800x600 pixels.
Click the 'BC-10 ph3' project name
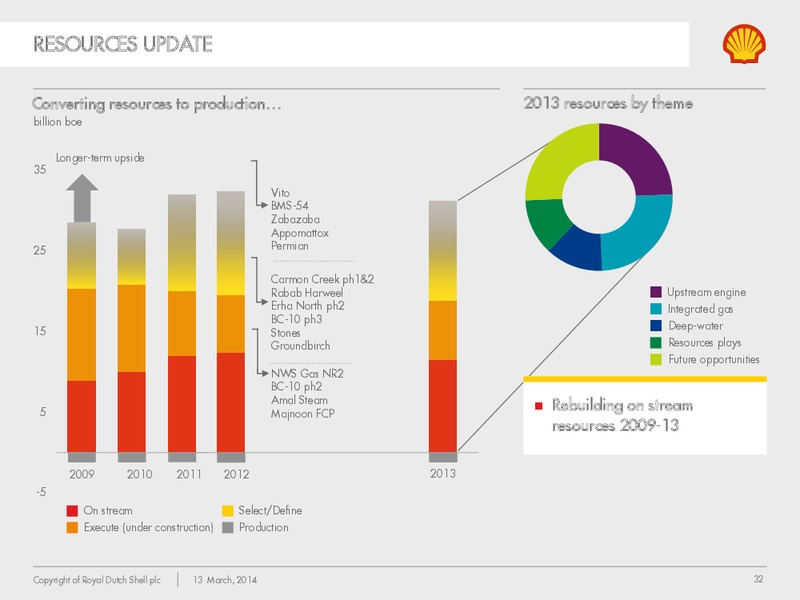point(296,319)
